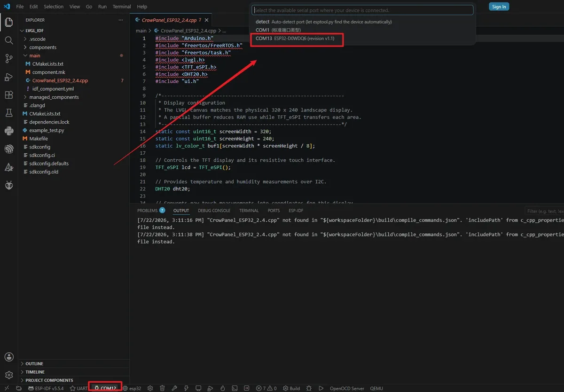Open the Run and Debug view
The width and height of the screenshot is (564, 392).
[x=9, y=77]
